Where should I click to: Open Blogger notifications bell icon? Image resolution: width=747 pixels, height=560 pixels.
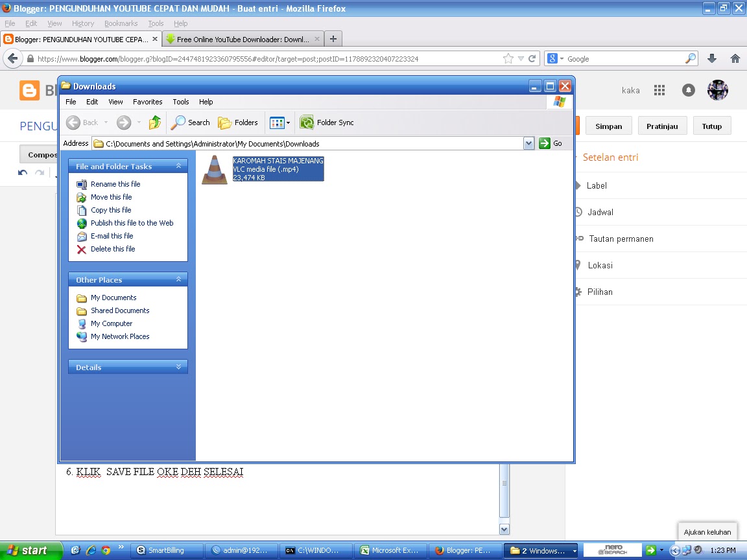[689, 90]
